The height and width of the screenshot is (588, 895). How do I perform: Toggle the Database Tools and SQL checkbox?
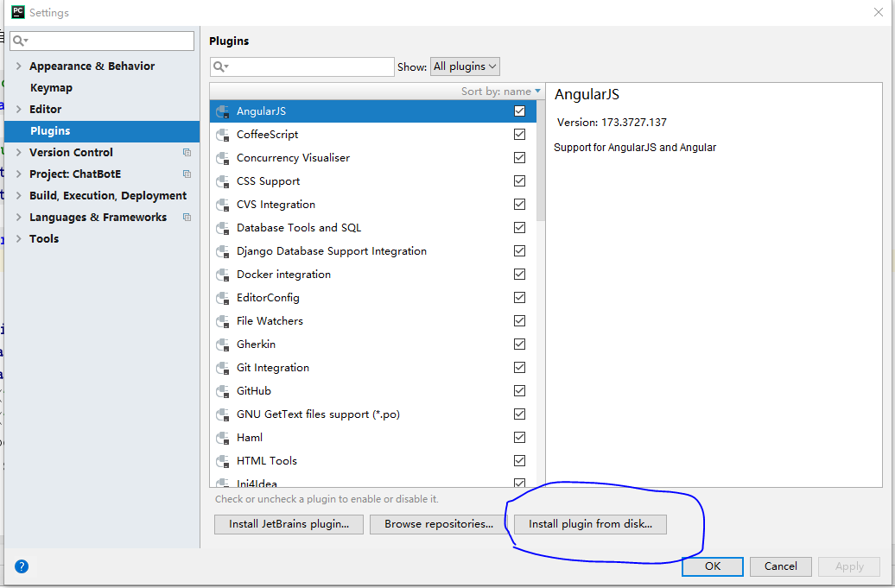pyautogui.click(x=519, y=228)
